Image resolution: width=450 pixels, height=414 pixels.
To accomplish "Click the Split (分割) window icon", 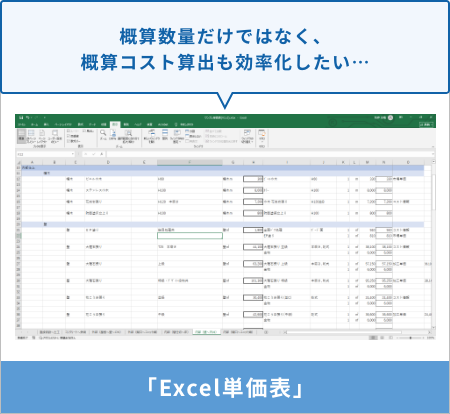I will 190,132.
